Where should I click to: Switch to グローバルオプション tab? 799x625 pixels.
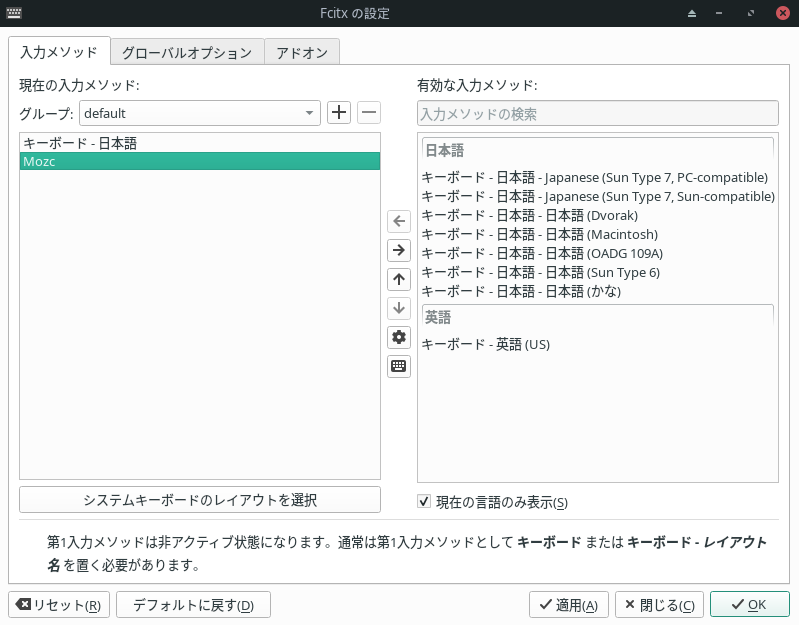pos(187,52)
